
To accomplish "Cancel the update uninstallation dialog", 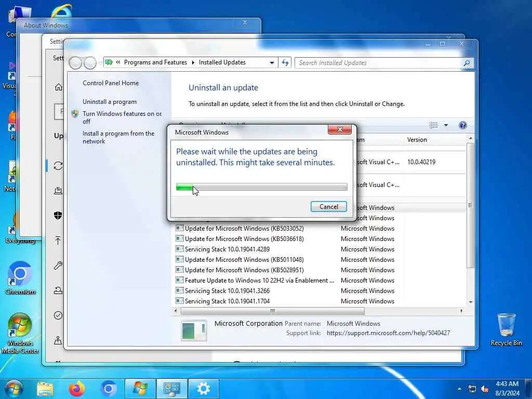I will [x=328, y=207].
